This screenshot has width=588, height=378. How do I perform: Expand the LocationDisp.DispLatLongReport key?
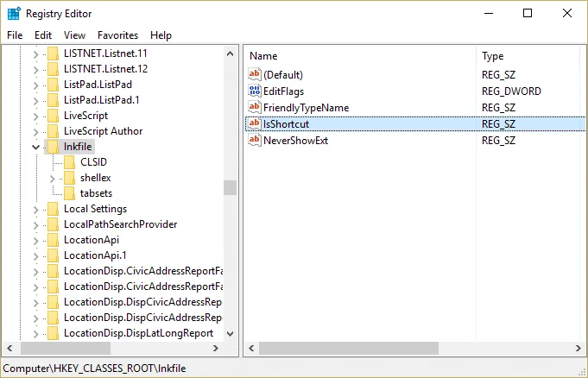[x=36, y=334]
